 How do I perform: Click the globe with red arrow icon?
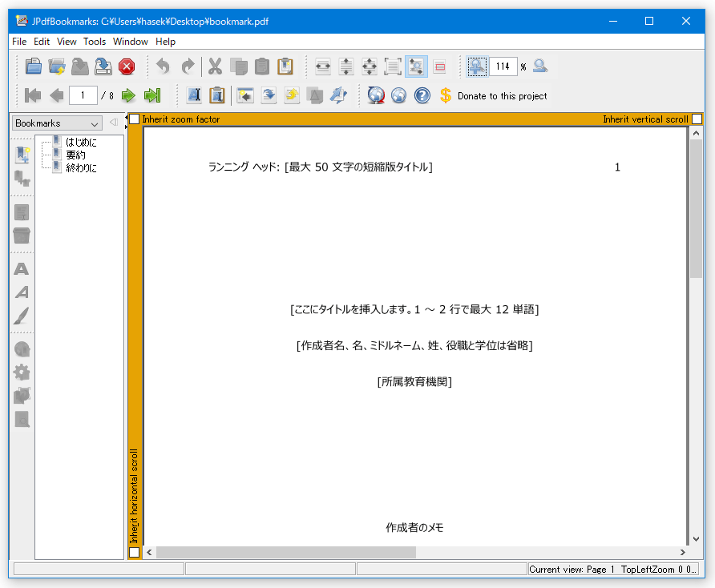tap(376, 95)
